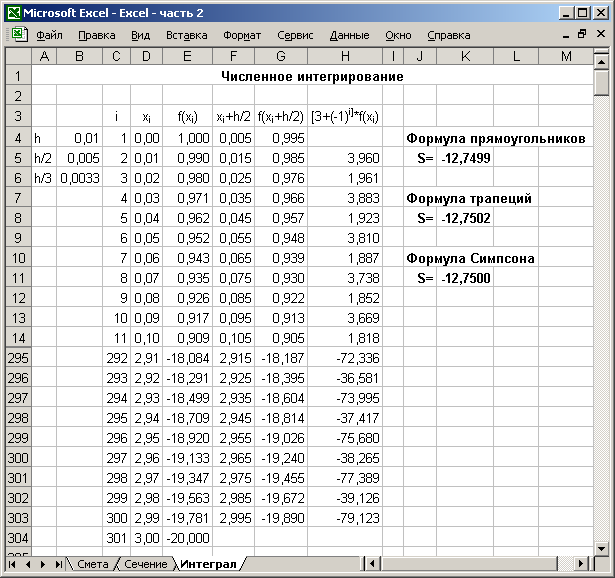The image size is (615, 578).
Task: Jump to first sheet with tab navigation arrow
Action: click(12, 564)
